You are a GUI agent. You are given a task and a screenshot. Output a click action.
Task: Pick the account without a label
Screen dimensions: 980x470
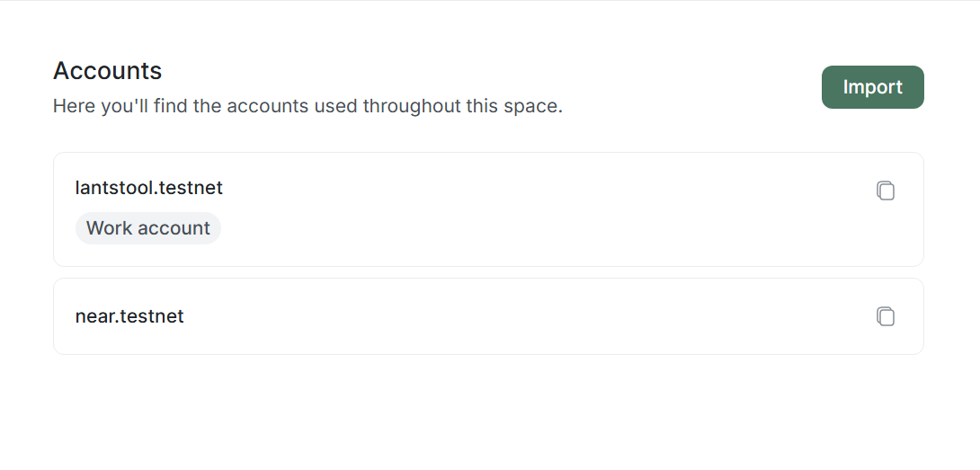tap(539, 316)
